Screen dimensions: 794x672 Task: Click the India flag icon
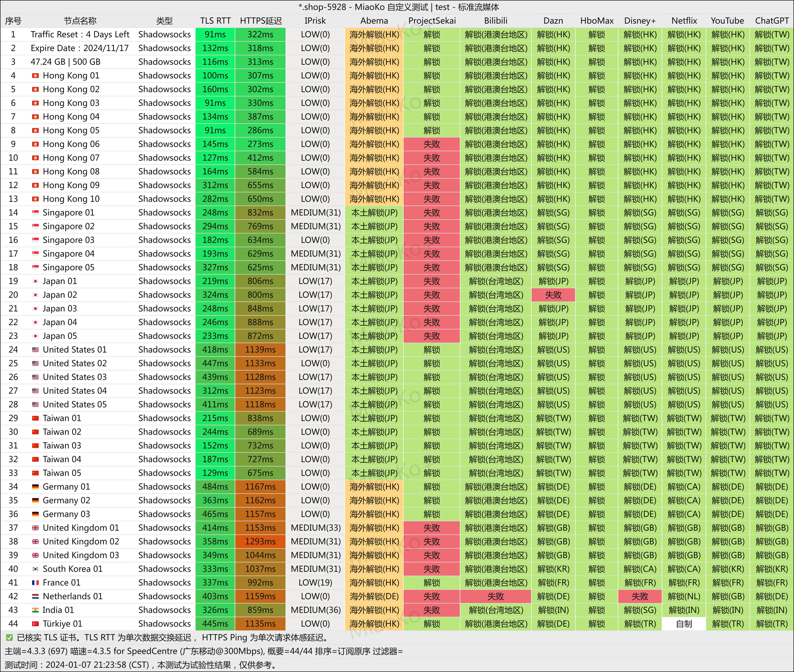tap(35, 611)
